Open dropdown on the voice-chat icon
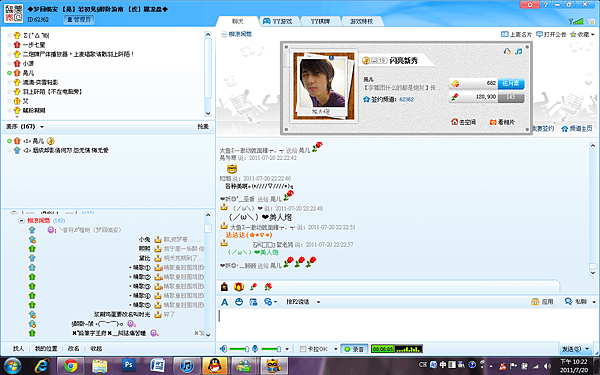The height and width of the screenshot is (375, 600). pos(275,302)
